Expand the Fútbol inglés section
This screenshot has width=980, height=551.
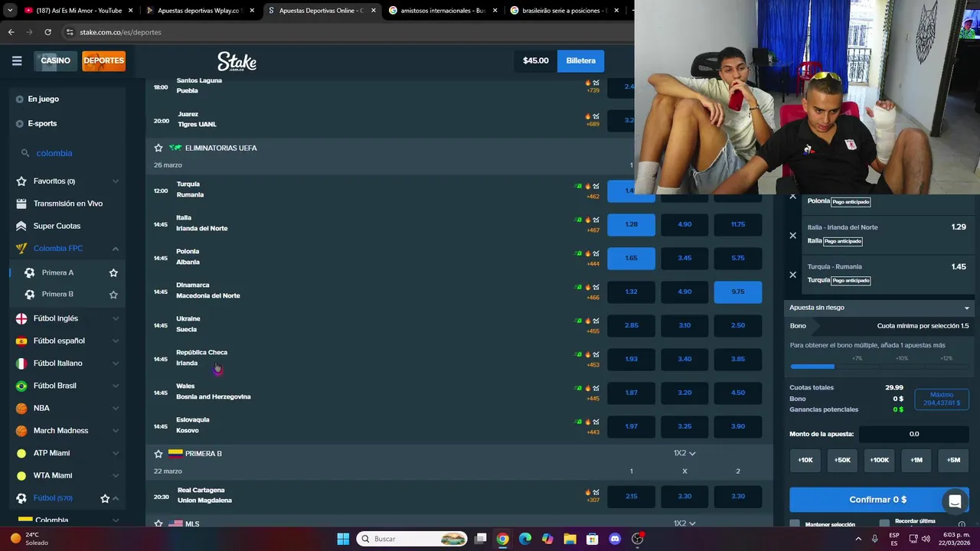(x=116, y=318)
